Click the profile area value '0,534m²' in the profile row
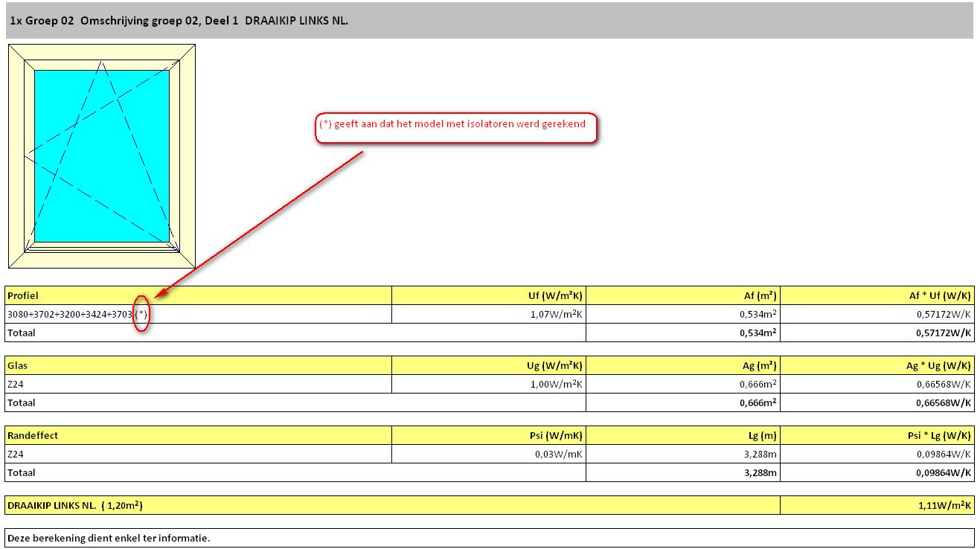 [758, 314]
